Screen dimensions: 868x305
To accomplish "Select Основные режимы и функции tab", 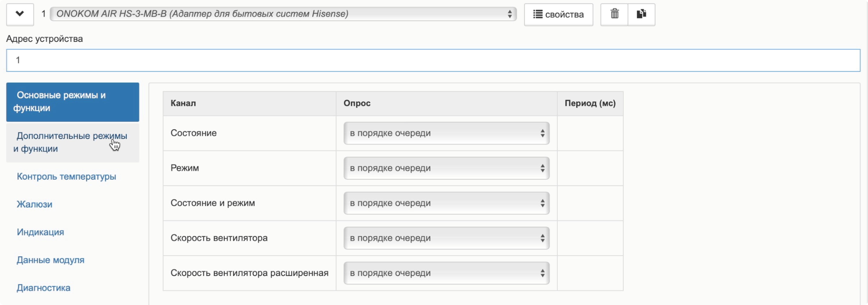I will point(72,102).
